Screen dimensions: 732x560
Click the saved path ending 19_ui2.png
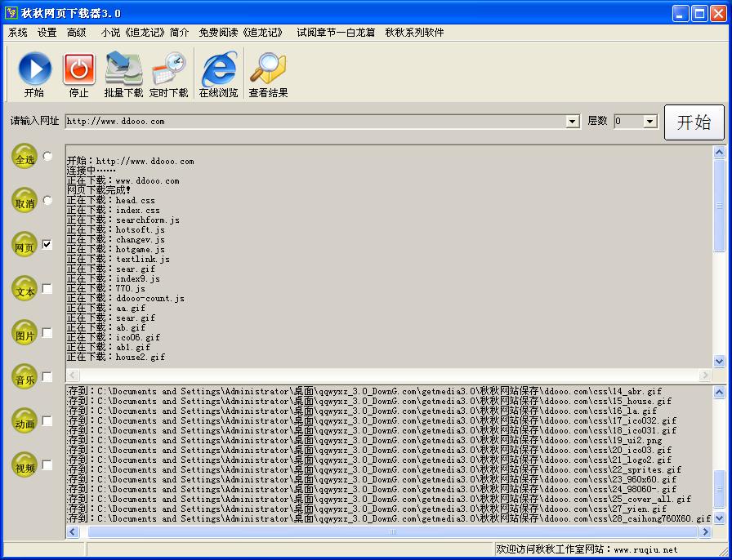click(x=364, y=440)
